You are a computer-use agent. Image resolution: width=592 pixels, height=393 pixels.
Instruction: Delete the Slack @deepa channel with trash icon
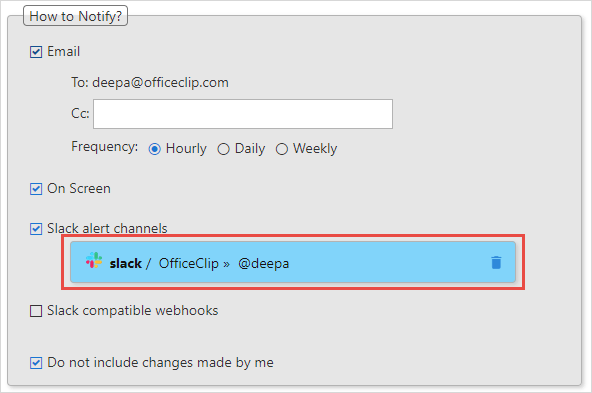pos(496,262)
